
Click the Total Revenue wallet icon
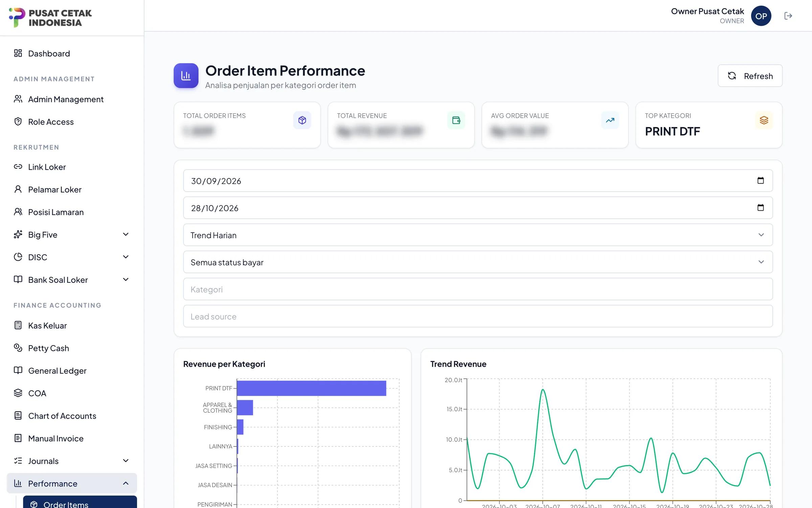(x=456, y=120)
